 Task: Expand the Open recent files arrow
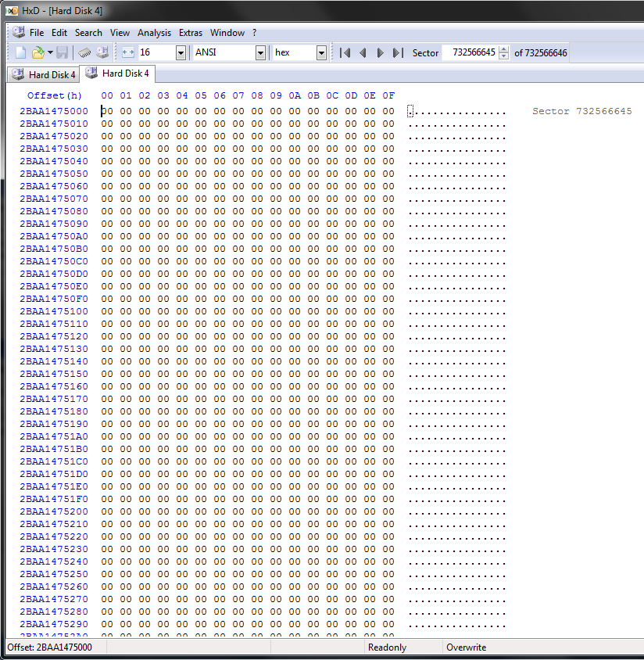[x=50, y=52]
